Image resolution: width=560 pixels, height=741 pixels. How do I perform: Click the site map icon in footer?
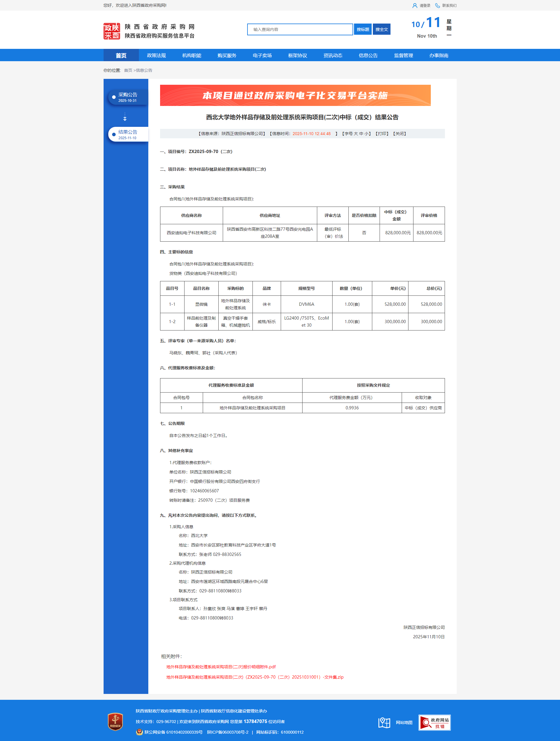tap(384, 722)
